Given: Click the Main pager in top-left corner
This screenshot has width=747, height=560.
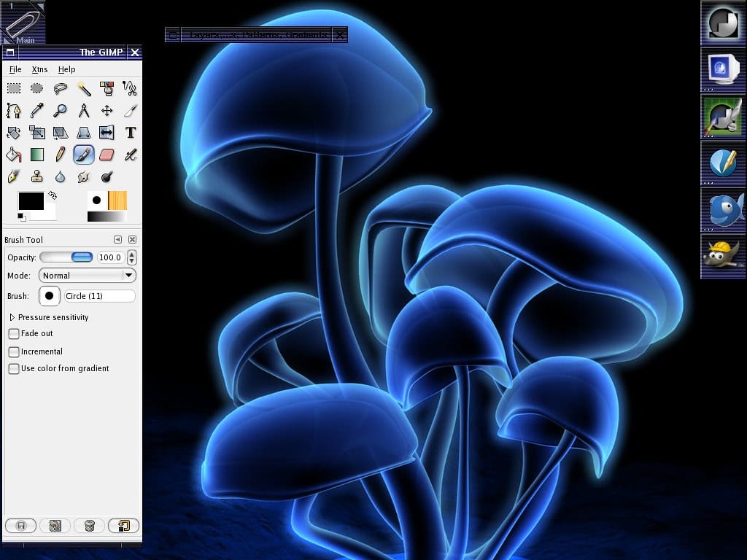Looking at the screenshot, I should tap(23, 23).
